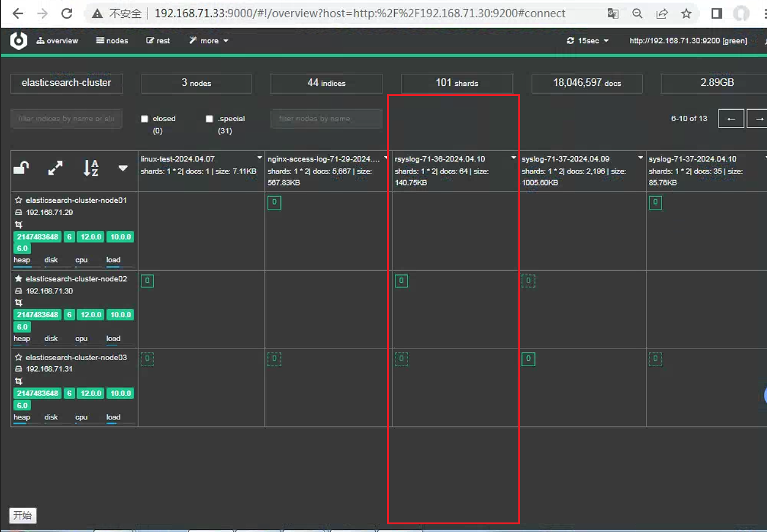Image resolution: width=767 pixels, height=532 pixels.
Task: Open the translate page icon
Action: (613, 13)
